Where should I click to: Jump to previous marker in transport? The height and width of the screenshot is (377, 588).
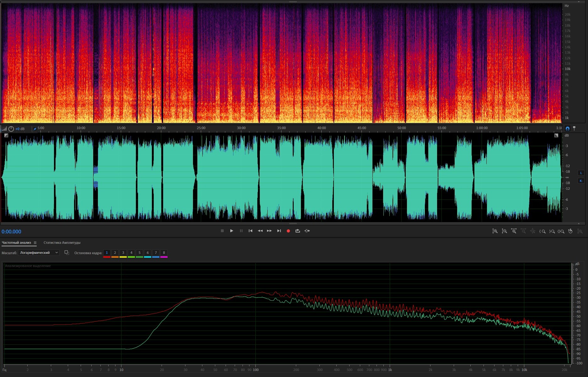point(250,231)
